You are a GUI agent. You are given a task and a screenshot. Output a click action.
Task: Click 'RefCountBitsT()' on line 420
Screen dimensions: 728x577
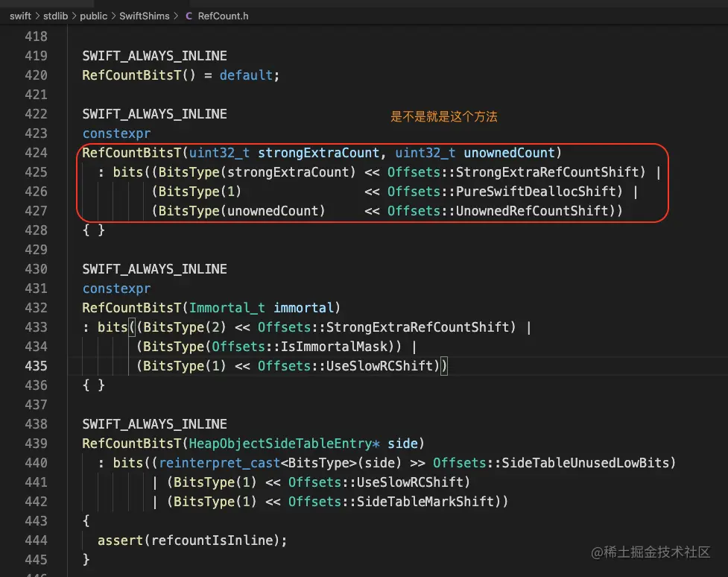tap(139, 75)
